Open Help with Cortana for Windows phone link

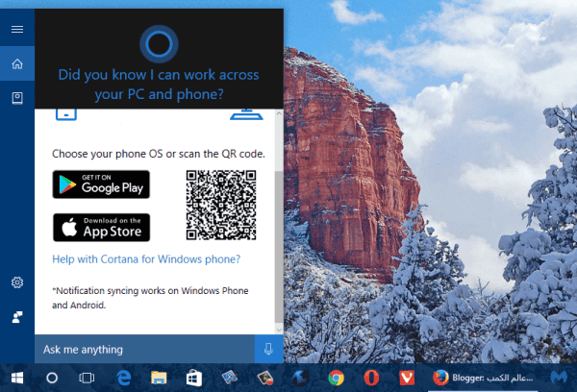pyautogui.click(x=146, y=259)
